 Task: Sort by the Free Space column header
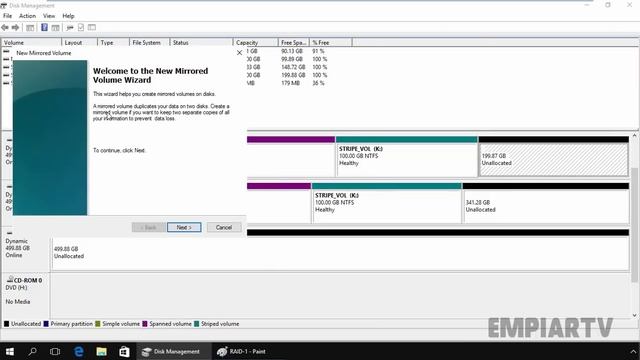(x=294, y=42)
